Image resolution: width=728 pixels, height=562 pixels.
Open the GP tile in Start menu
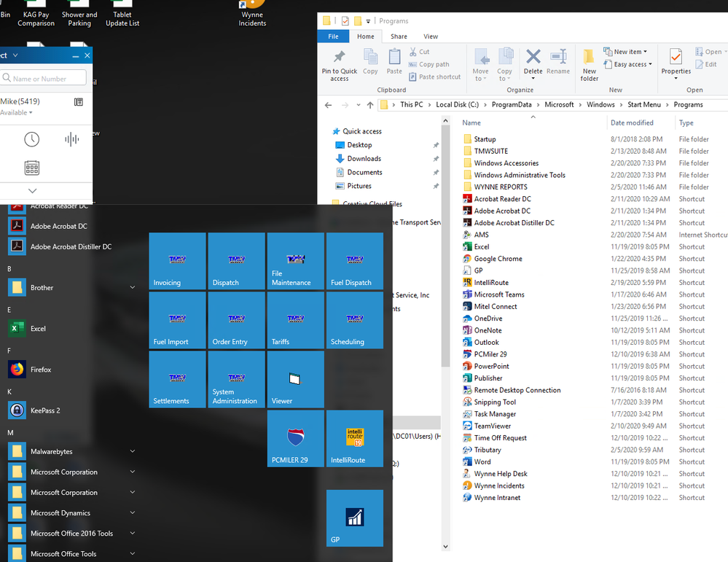(x=355, y=518)
